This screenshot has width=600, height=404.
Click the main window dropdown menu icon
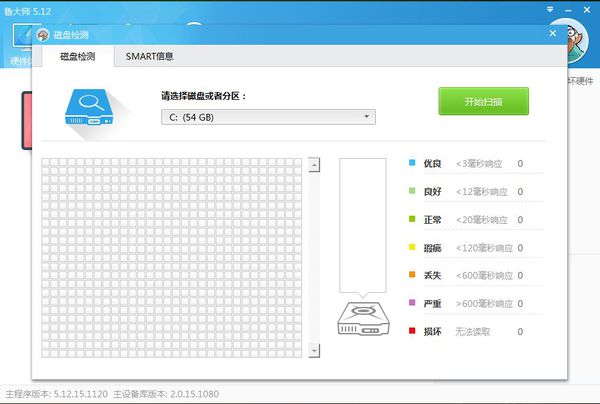550,10
